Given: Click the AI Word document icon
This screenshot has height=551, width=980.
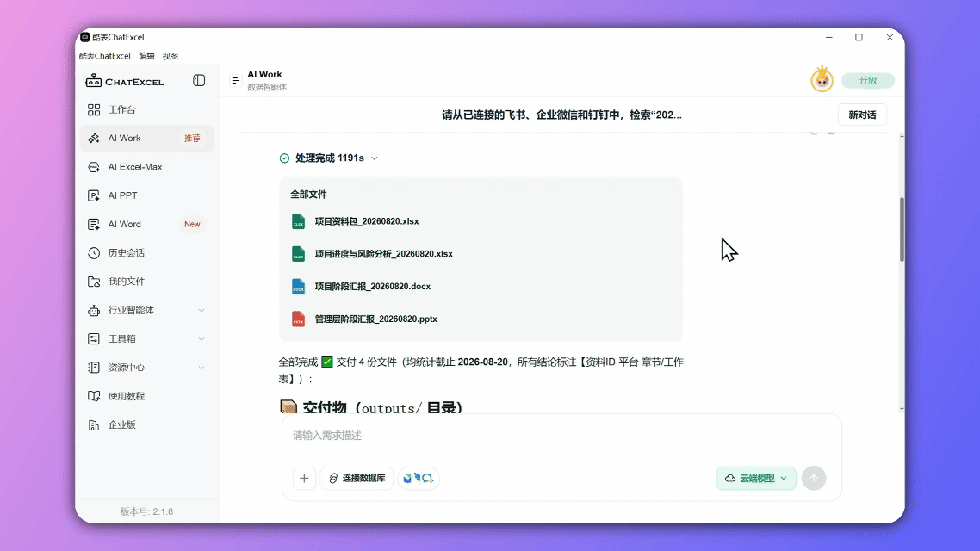Looking at the screenshot, I should tap(94, 224).
